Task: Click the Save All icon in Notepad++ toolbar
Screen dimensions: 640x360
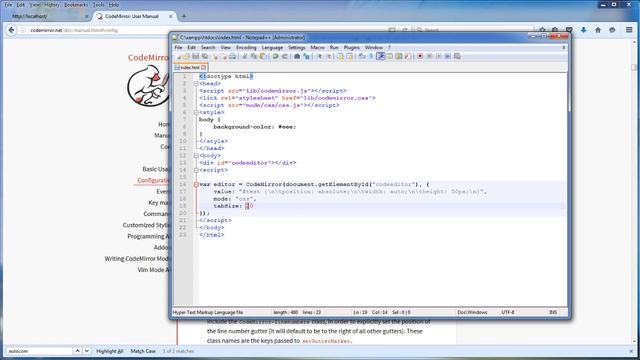Action: click(x=205, y=56)
